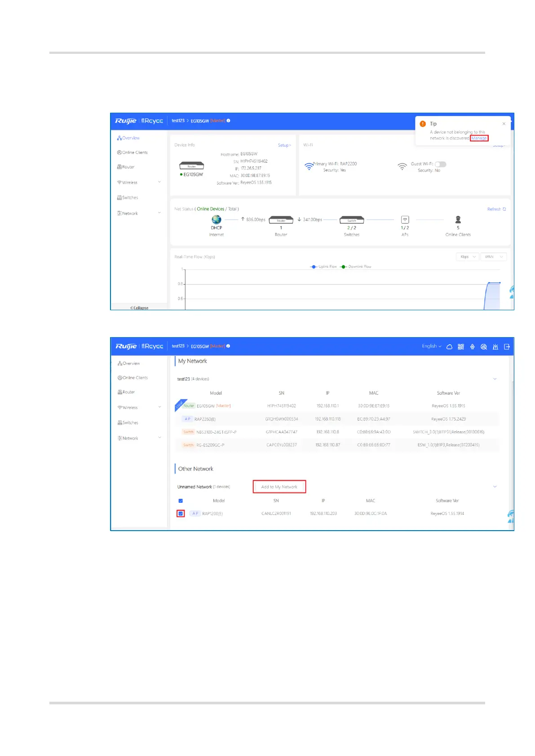Click the RG-ES209GC-P switch row

pos(337,445)
